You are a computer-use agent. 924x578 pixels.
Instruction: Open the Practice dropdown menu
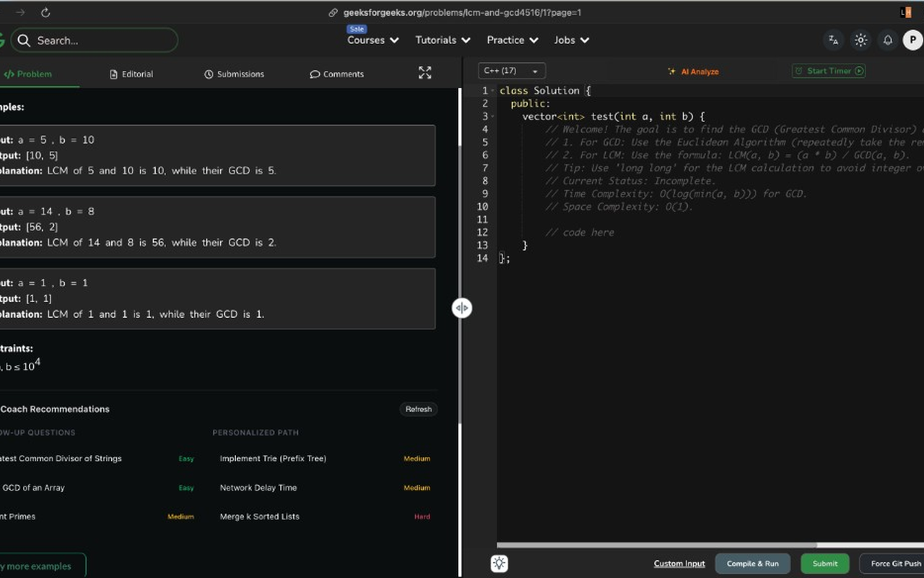[x=513, y=40]
